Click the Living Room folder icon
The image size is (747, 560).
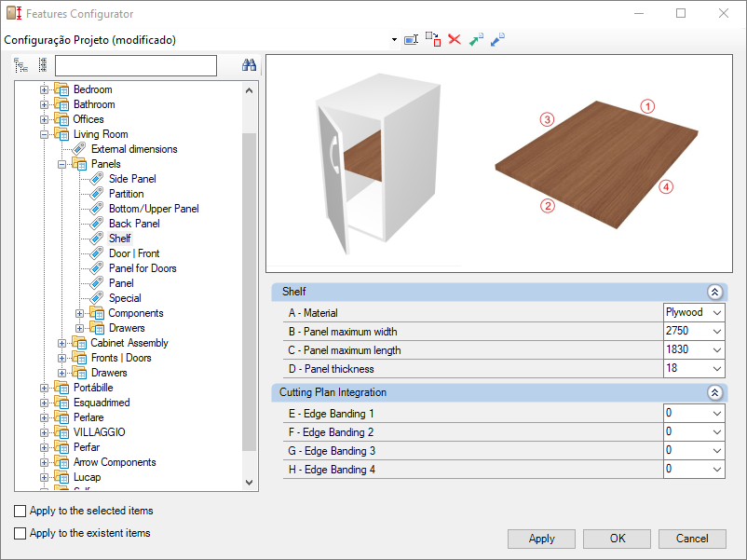(61, 134)
